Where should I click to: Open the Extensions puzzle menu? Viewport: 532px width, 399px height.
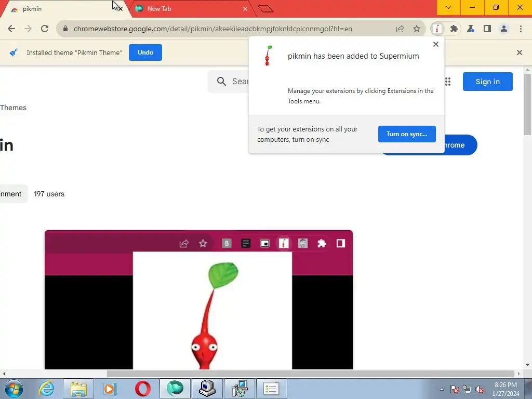454,29
